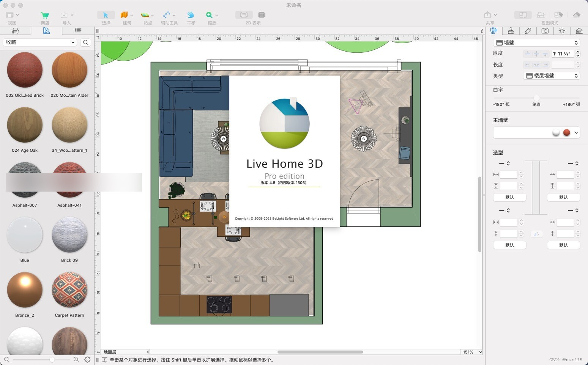Viewport: 588px width, 365px height.
Task: Switch to 2D furniture representation icon
Action: click(244, 15)
